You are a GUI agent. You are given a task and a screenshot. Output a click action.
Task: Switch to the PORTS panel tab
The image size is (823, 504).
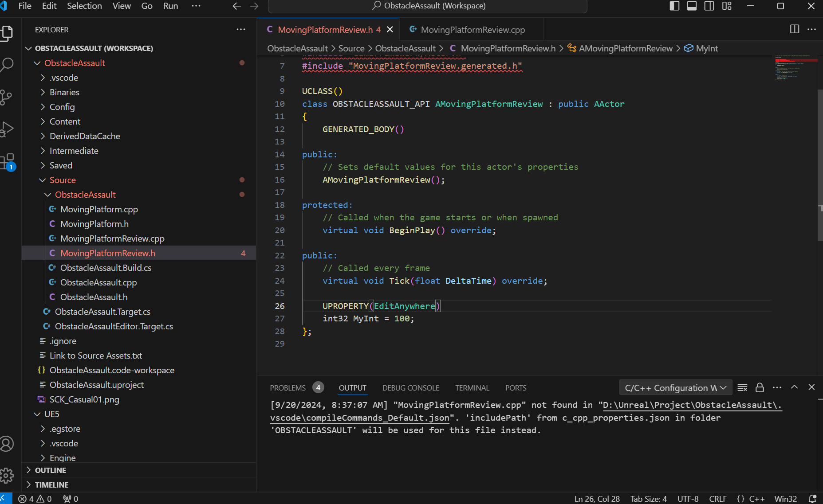pyautogui.click(x=516, y=388)
